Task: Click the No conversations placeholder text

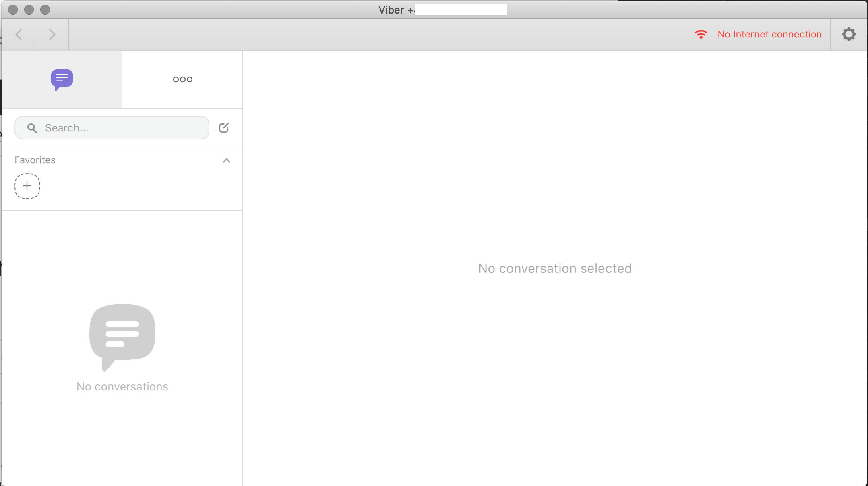Action: pyautogui.click(x=122, y=386)
